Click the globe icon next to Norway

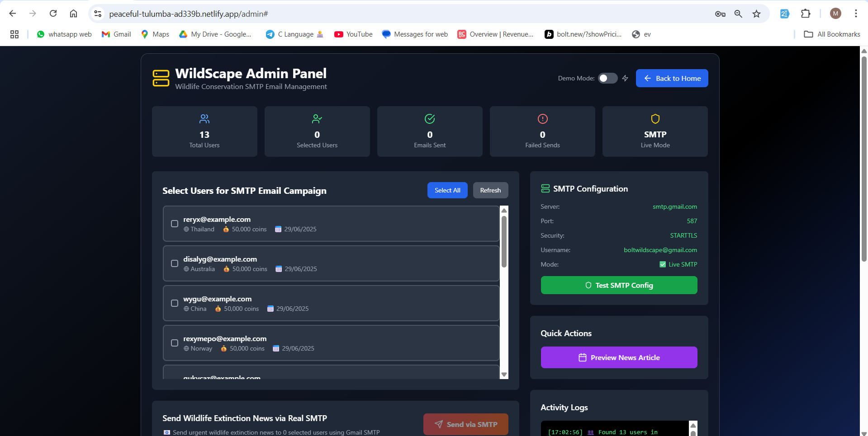[186, 349]
